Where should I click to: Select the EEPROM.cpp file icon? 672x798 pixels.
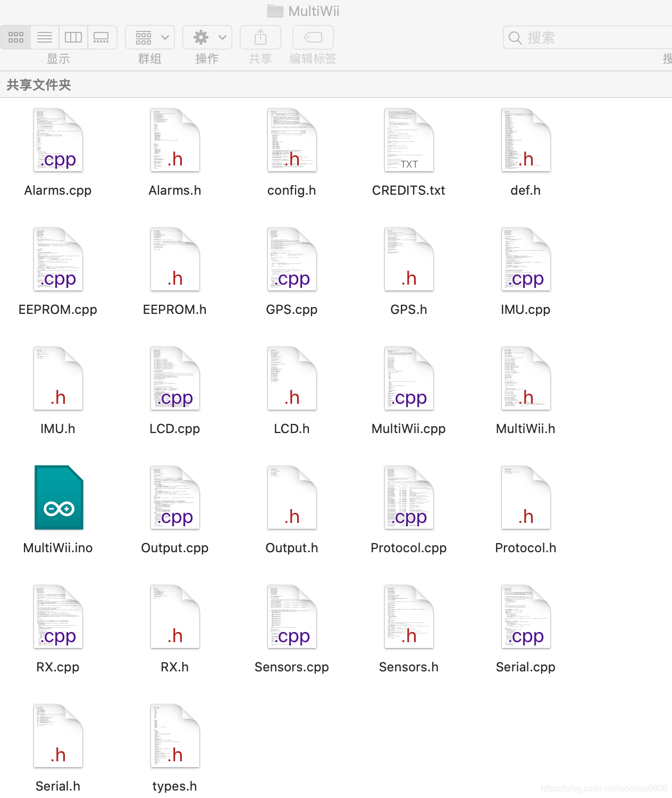[x=58, y=259]
